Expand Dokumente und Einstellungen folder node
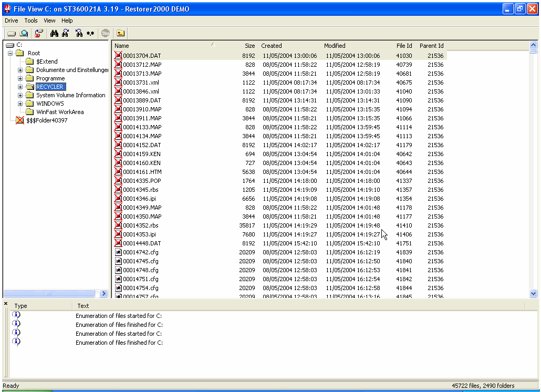The height and width of the screenshot is (392, 541). pos(20,70)
